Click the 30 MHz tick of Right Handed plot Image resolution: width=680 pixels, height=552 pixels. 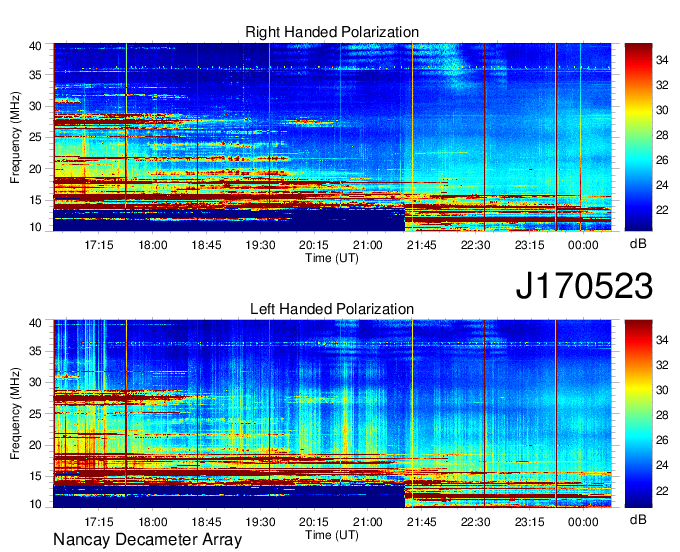pyautogui.click(x=36, y=106)
